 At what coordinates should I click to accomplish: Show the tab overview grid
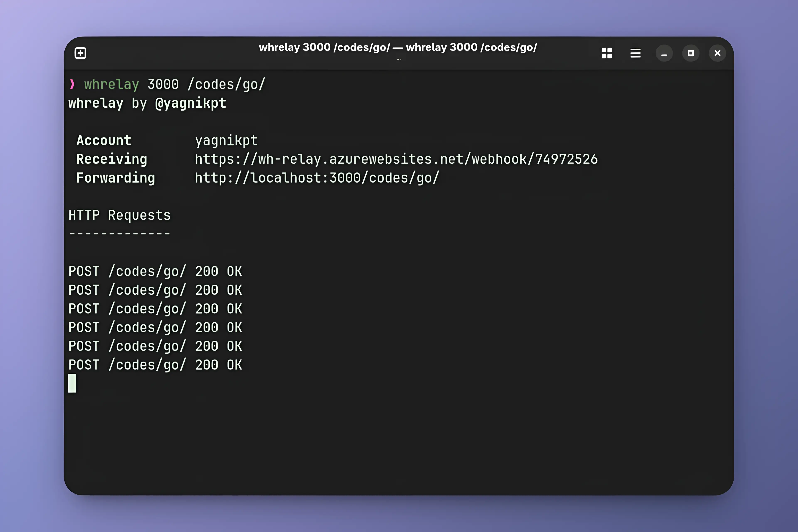coord(606,53)
